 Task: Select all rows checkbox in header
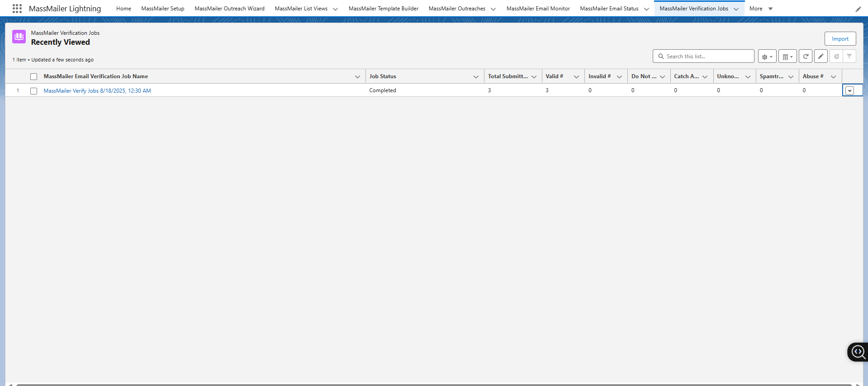click(x=33, y=77)
